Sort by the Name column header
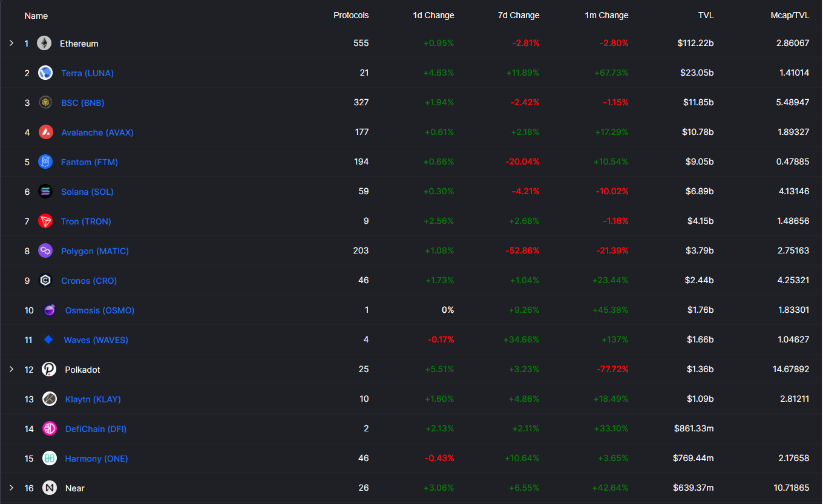The height and width of the screenshot is (504, 823). pos(36,15)
